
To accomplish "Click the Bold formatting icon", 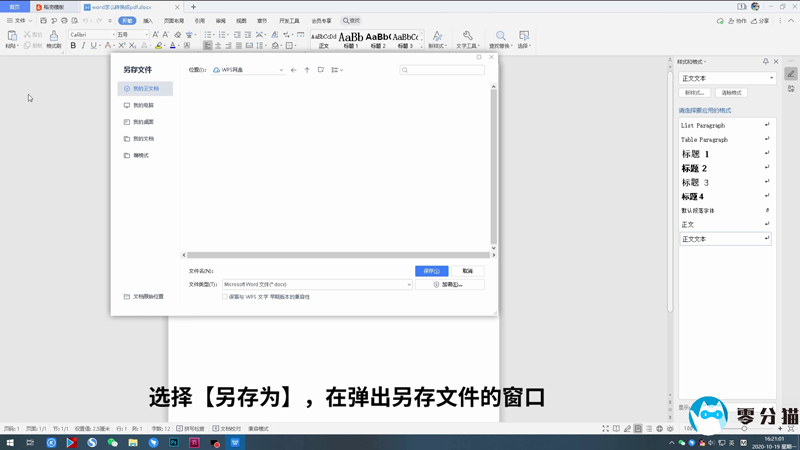I will [x=73, y=46].
